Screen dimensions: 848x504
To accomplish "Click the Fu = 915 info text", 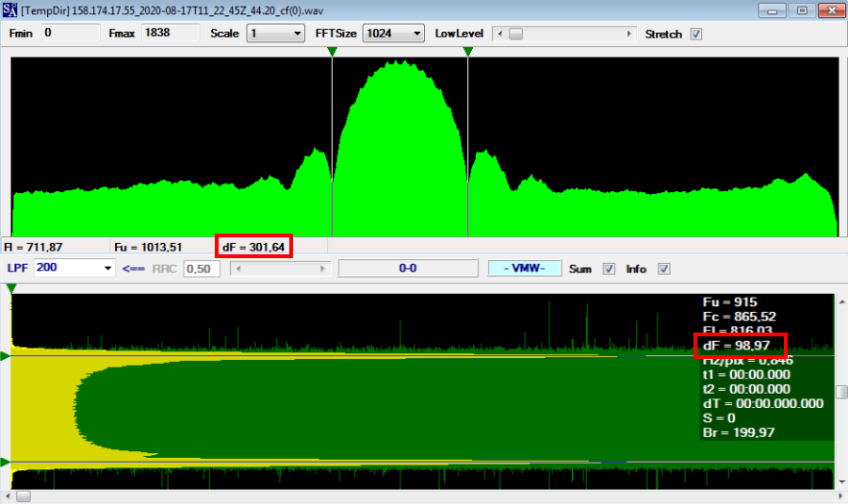I will pos(730,302).
